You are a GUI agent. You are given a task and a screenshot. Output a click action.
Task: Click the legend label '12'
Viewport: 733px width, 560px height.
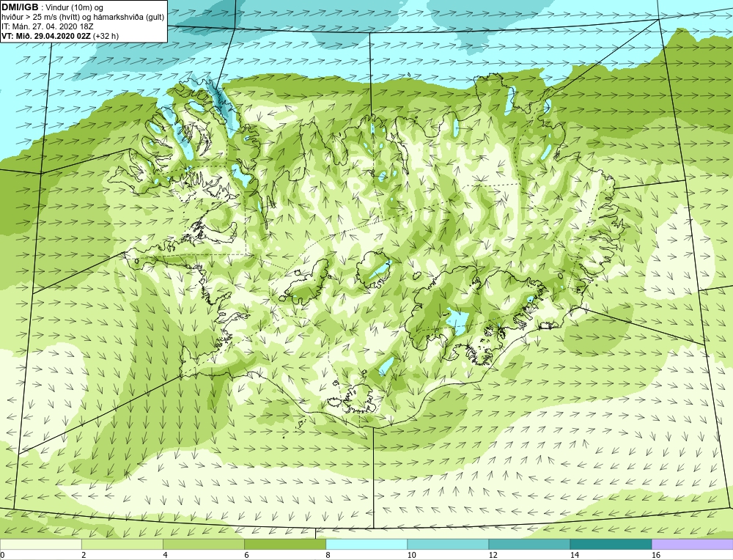tap(493, 555)
